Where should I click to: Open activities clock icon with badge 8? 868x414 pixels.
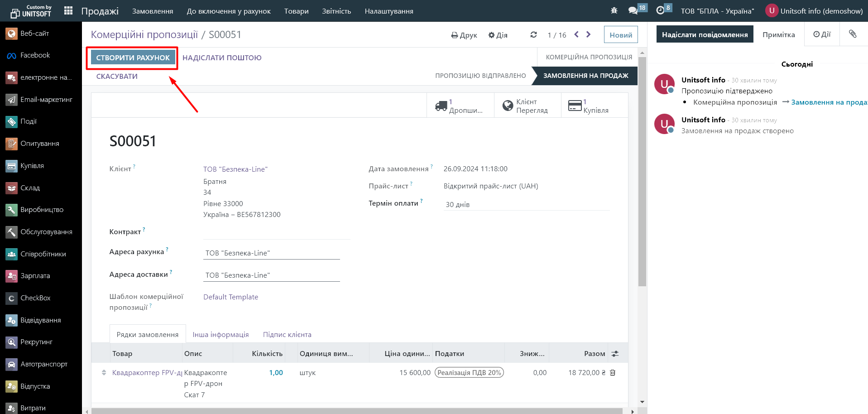click(x=661, y=10)
